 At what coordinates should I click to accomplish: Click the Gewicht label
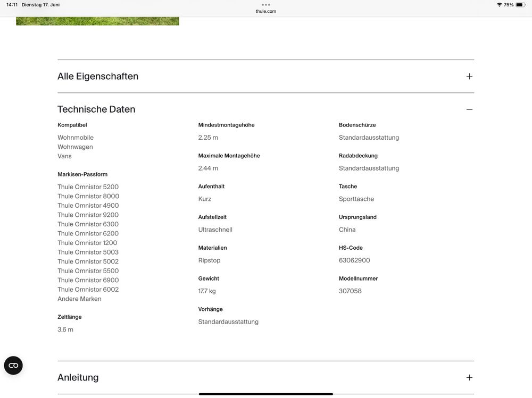coord(209,278)
